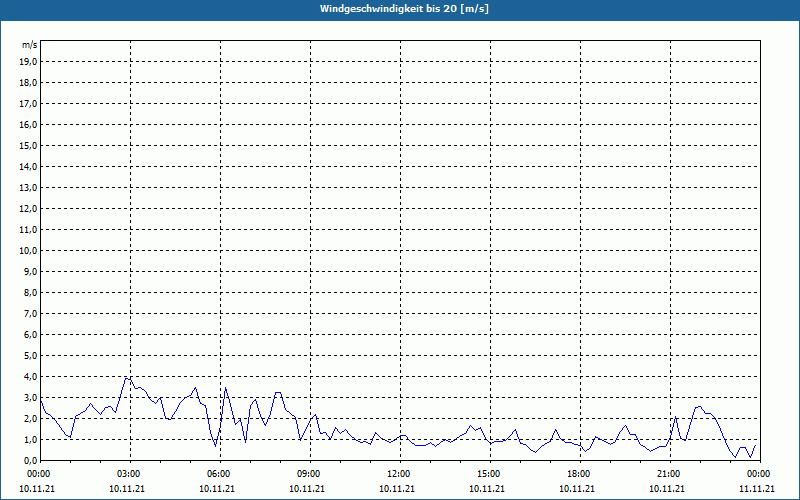Screen dimensions: 800x500
Task: Pick the "10.11.21" date beneath 15:00
Action: pos(487,488)
